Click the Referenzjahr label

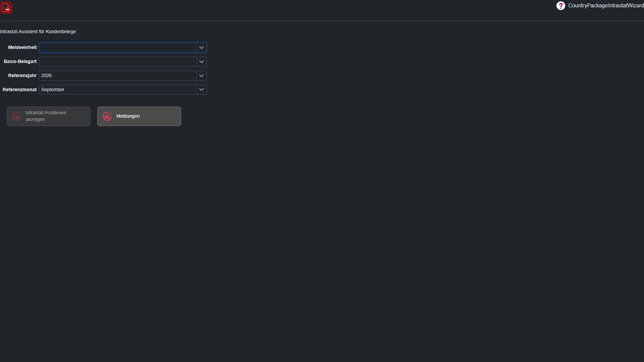[22, 75]
